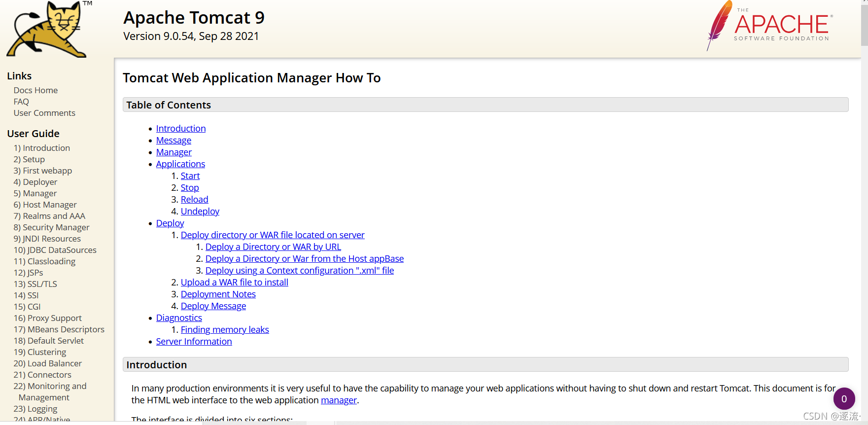The width and height of the screenshot is (868, 425).
Task: Jump to Introduction in Table of Contents
Action: [x=181, y=129]
